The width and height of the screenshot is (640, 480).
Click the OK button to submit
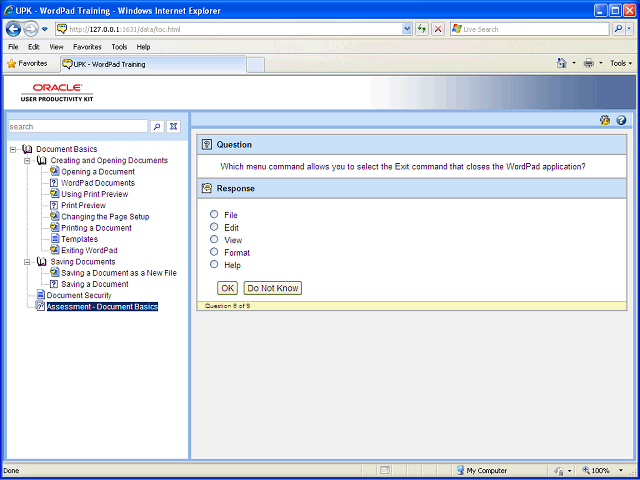(227, 288)
